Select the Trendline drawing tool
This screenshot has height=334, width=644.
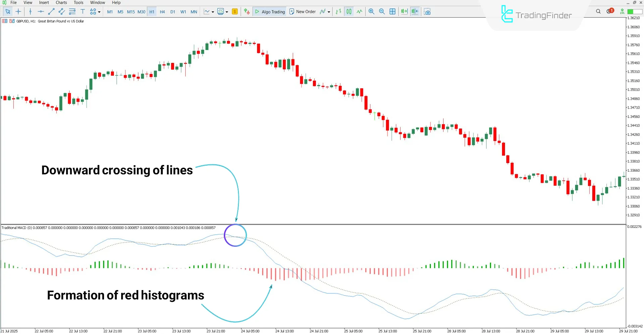pos(51,12)
